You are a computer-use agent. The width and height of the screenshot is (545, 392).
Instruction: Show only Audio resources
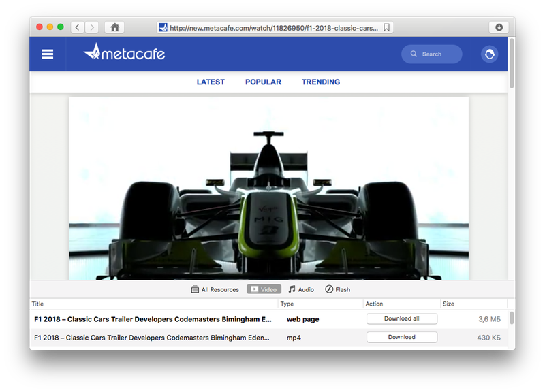(x=301, y=289)
